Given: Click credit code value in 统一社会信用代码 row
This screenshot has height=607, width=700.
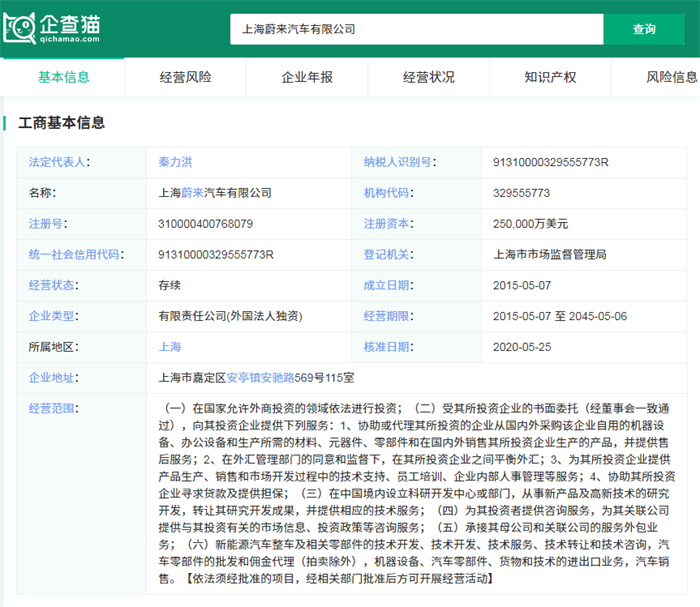Looking at the screenshot, I should point(216,254).
